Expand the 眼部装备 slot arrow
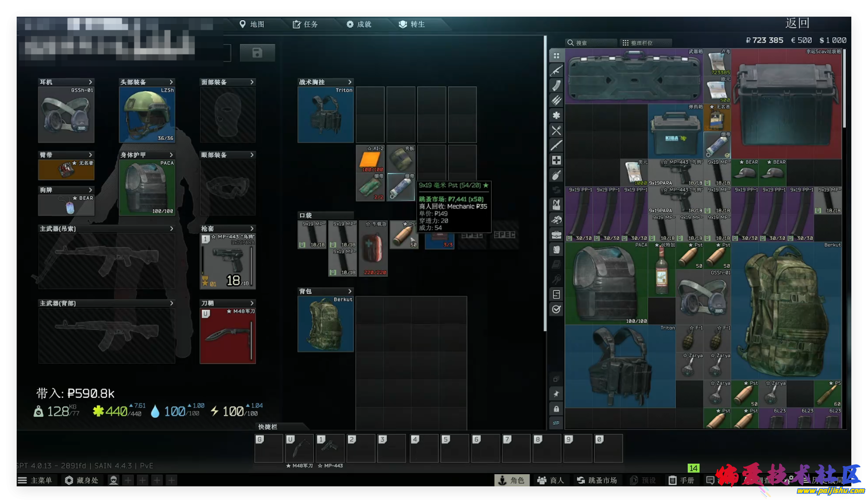Viewport: 868px width, 503px height. pos(252,155)
